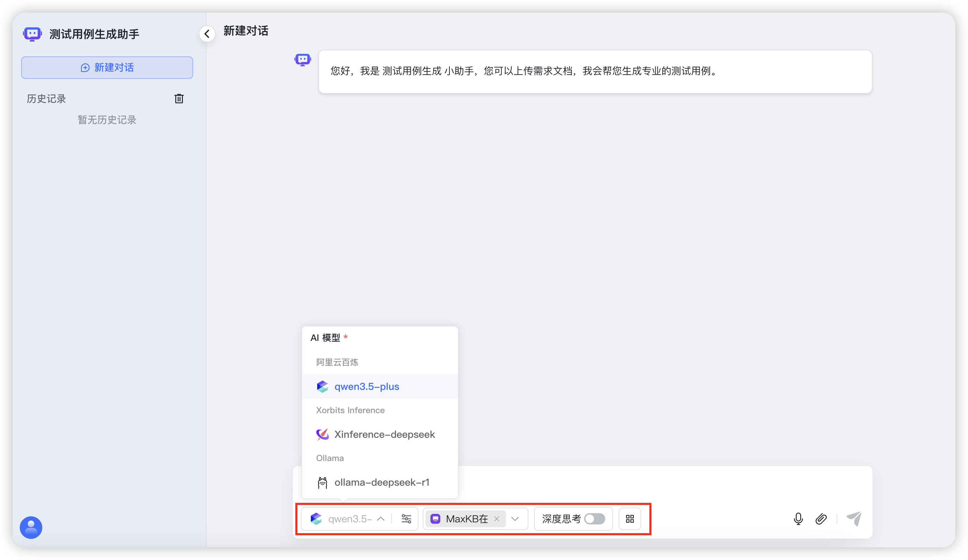Toggle the 深度思考 switch
Screen dimensions: 968x560
coord(595,518)
